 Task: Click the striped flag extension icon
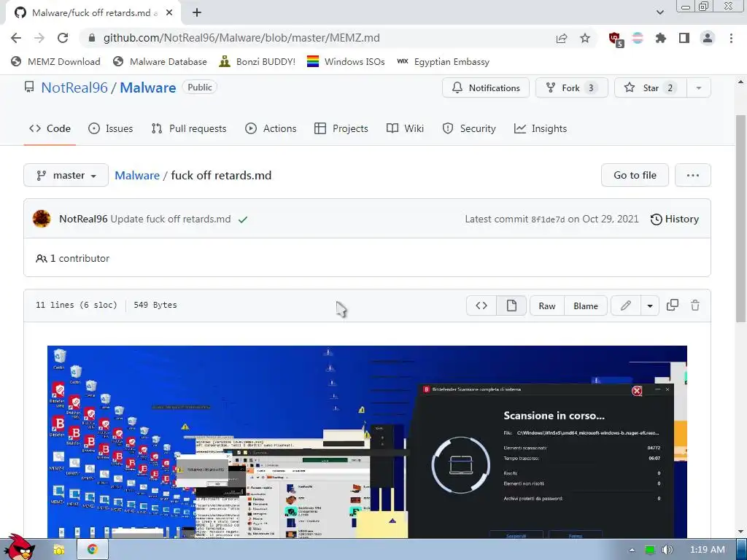coord(638,38)
